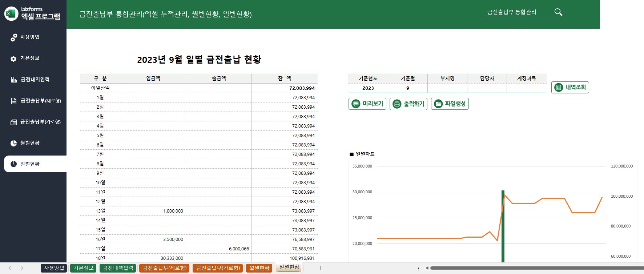Screen dimensions: 644x274
Task: Click the 금전출납부(가로형) sidebar icon
Action: click(14, 122)
